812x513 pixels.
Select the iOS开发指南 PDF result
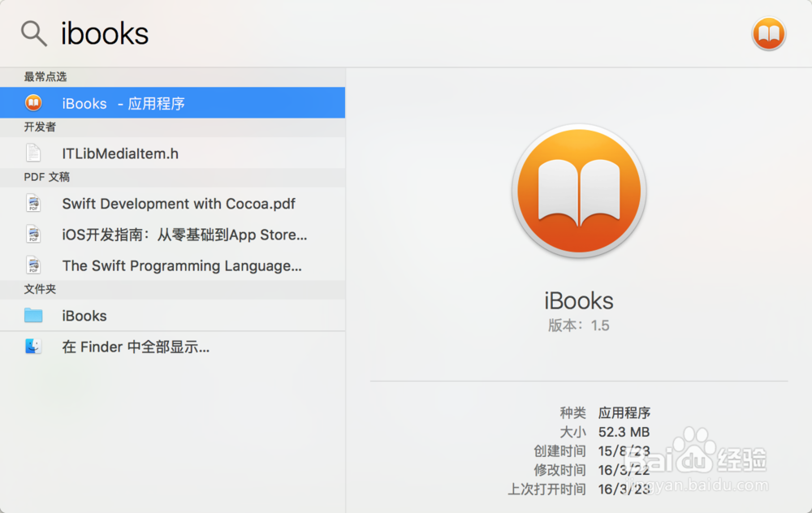point(172,235)
